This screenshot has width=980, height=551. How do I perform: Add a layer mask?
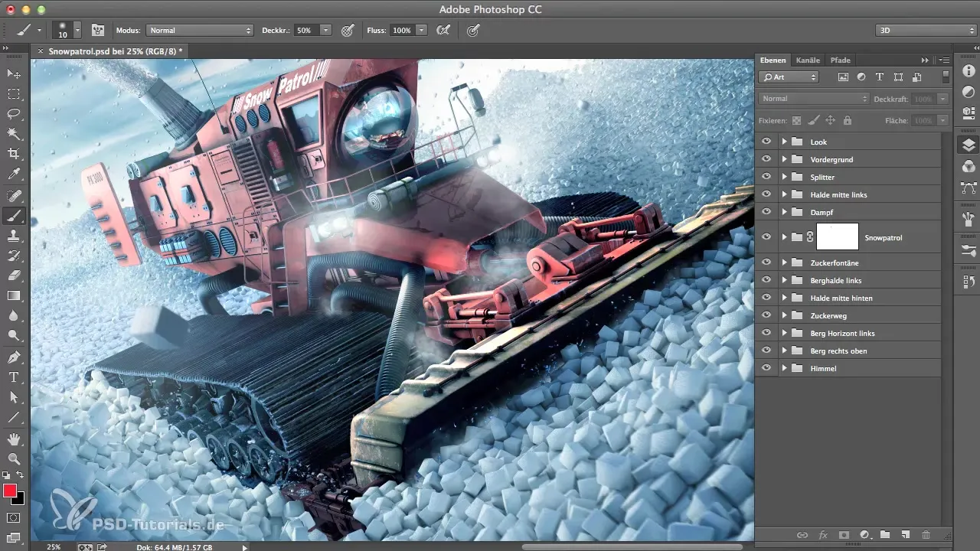click(x=844, y=535)
